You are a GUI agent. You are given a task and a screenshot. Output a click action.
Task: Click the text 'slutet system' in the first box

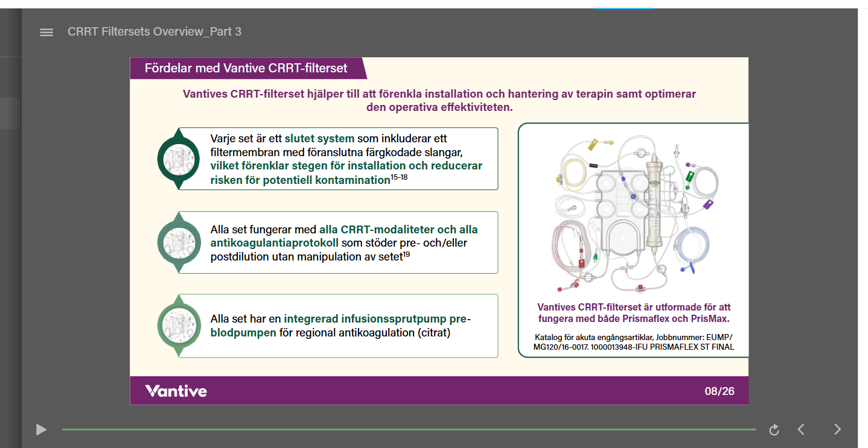point(319,138)
